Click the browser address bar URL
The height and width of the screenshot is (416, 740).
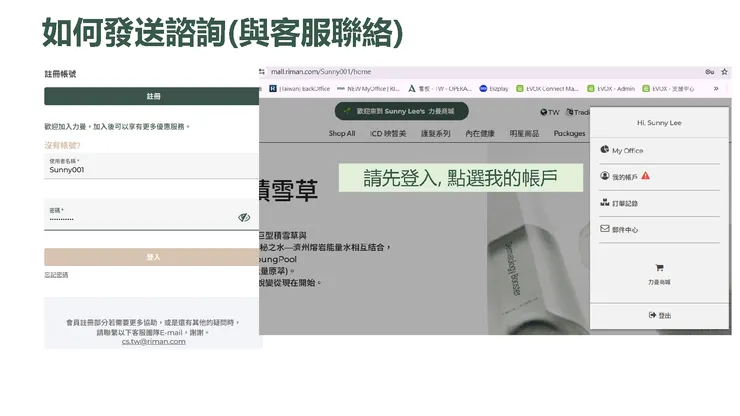321,72
